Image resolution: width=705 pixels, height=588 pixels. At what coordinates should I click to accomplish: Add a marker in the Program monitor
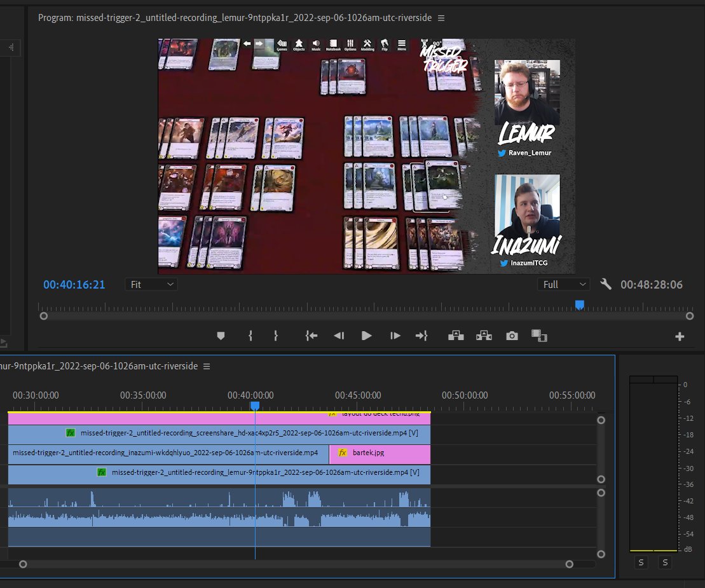coord(221,336)
